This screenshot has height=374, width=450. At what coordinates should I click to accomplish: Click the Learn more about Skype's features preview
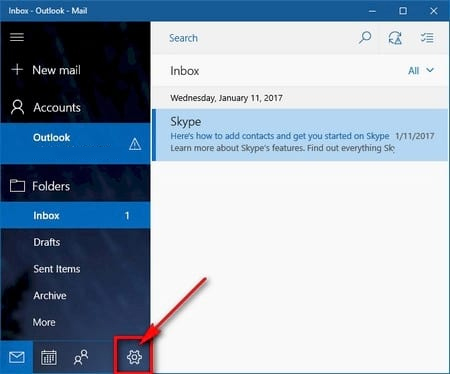pyautogui.click(x=282, y=148)
